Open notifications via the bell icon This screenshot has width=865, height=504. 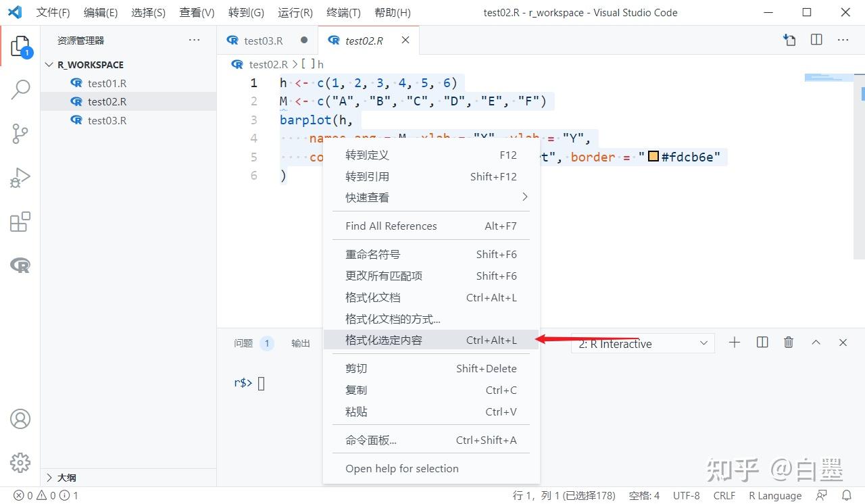(848, 495)
